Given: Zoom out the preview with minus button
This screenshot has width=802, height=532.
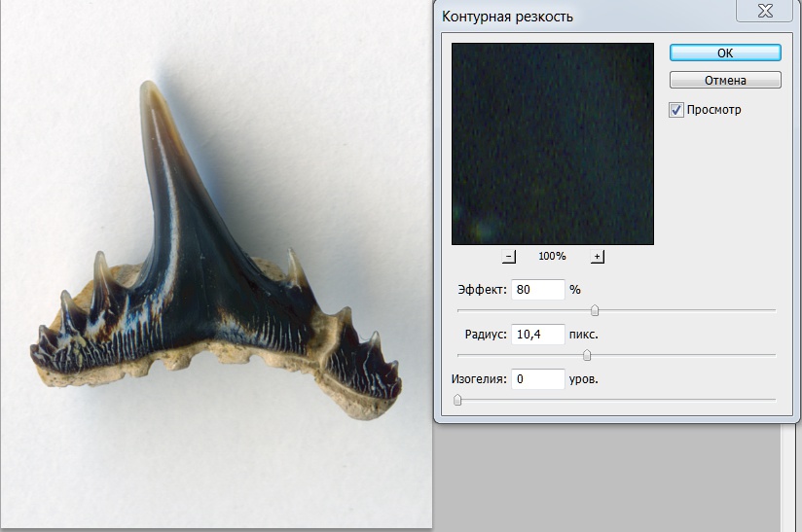Looking at the screenshot, I should [x=509, y=256].
